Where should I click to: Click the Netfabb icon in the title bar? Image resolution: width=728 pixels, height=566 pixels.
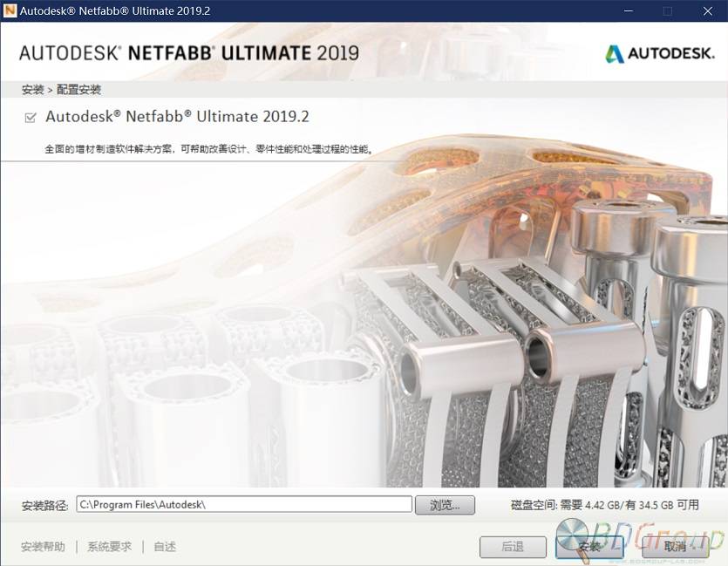(10, 11)
